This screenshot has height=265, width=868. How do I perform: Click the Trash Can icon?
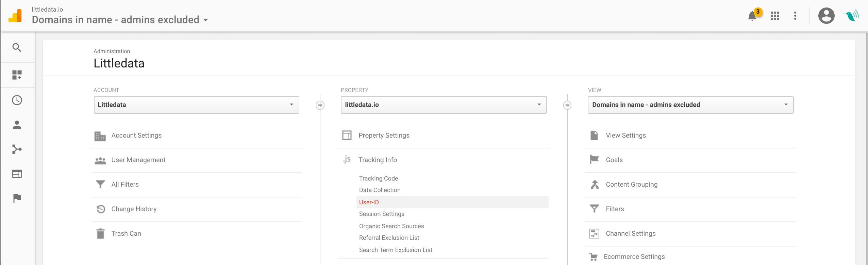pyautogui.click(x=100, y=234)
